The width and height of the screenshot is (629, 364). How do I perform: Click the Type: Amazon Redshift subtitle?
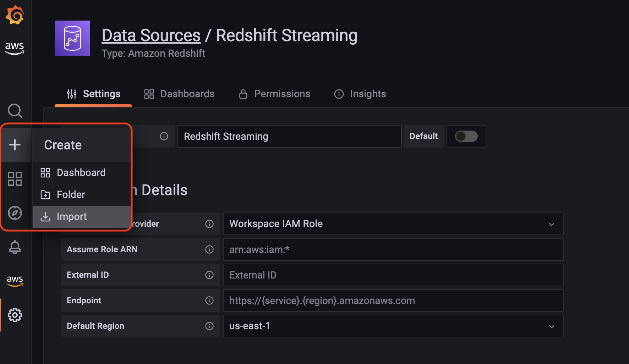(153, 53)
